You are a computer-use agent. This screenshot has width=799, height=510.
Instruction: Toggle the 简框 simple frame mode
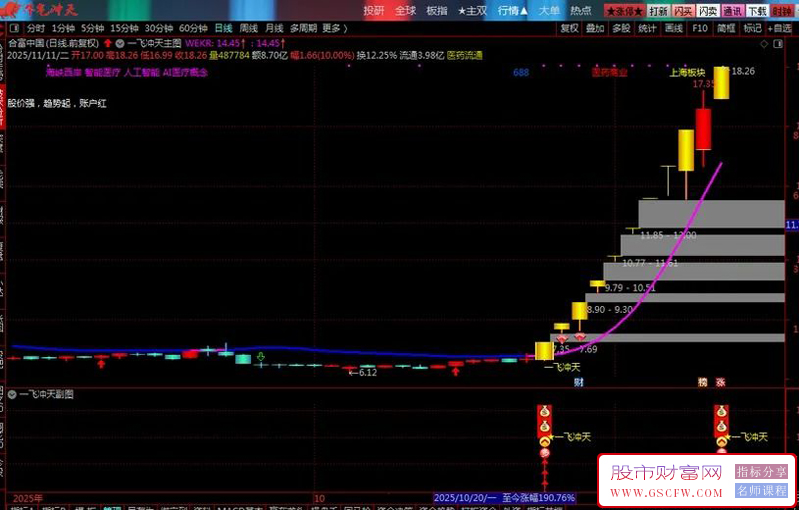tap(726, 28)
